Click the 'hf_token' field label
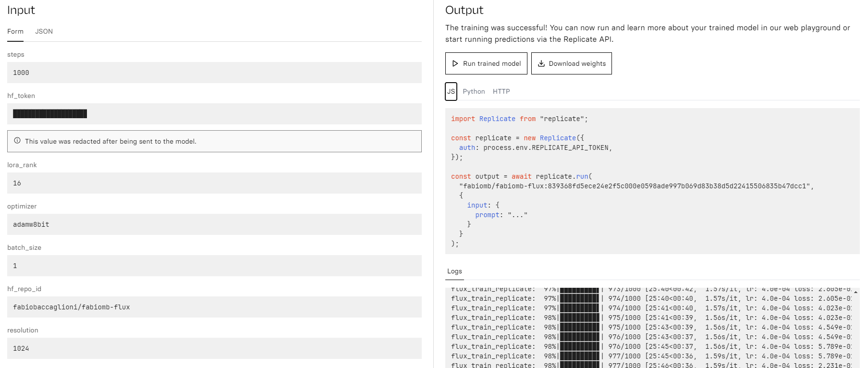Viewport: 868px width, 368px height. pos(21,96)
